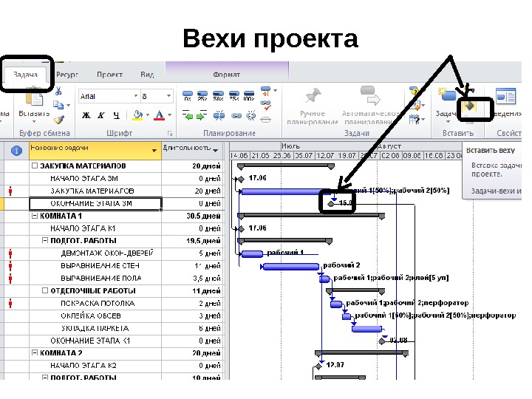The image size is (532, 399).
Task: Outdent task with the left green arrow
Action: click(x=187, y=115)
